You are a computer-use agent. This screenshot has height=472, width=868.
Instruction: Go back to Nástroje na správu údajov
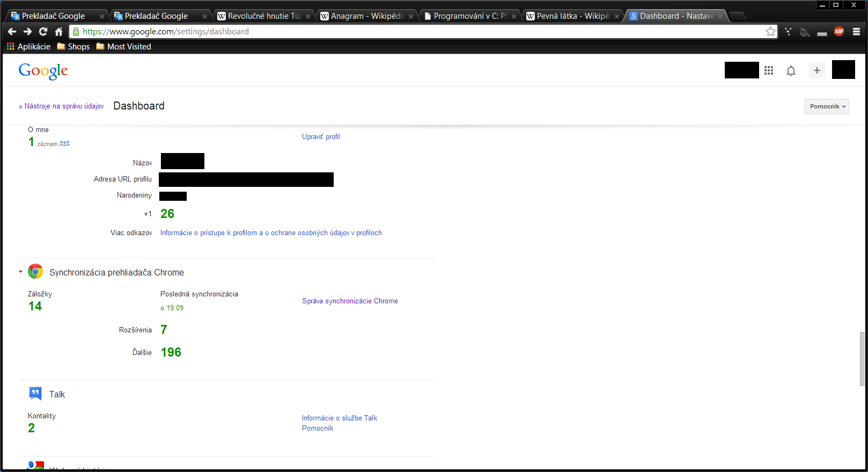[x=62, y=106]
